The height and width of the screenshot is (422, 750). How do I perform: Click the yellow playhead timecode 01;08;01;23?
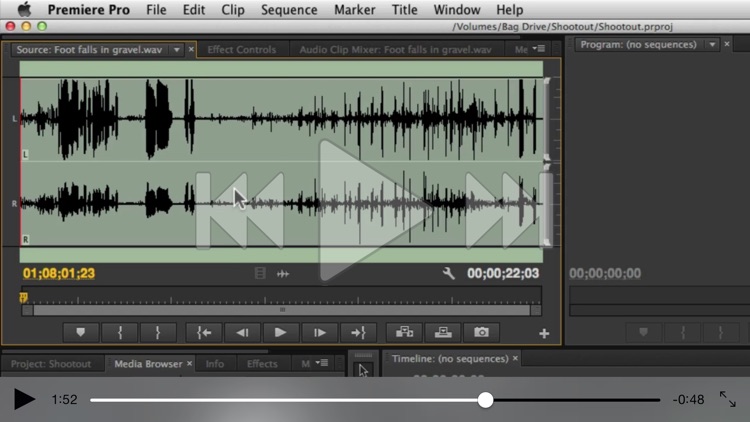click(59, 273)
